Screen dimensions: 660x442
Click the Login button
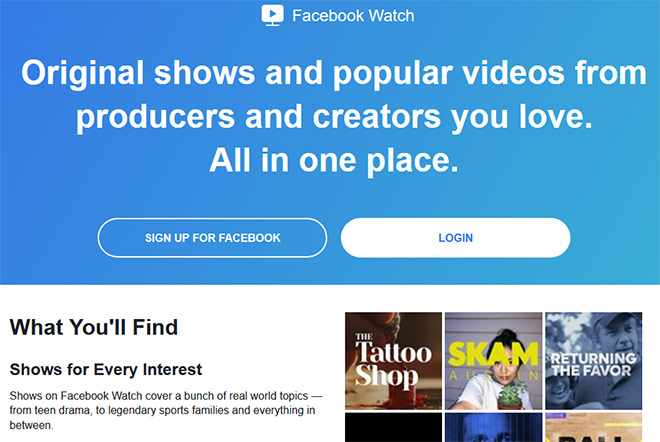click(455, 238)
